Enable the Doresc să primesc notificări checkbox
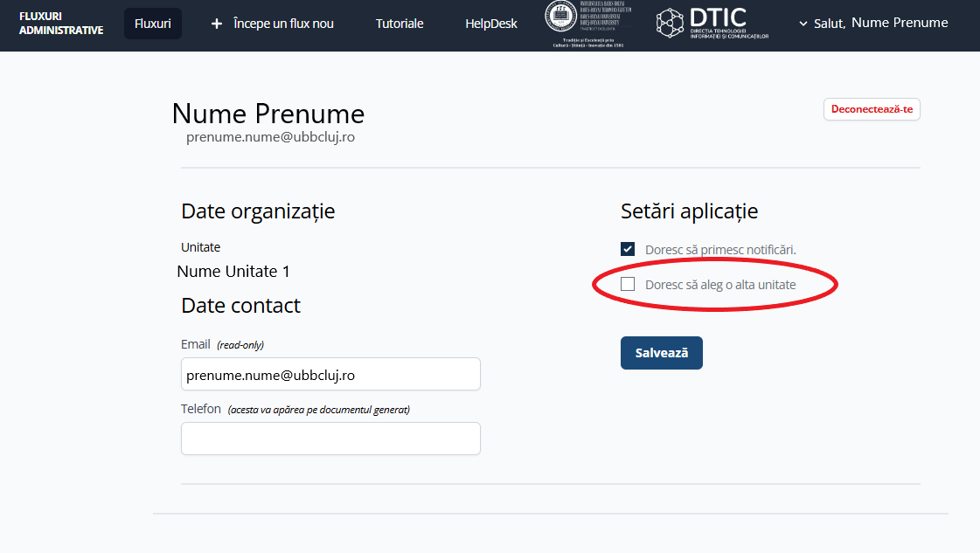This screenshot has height=553, width=980. [627, 249]
